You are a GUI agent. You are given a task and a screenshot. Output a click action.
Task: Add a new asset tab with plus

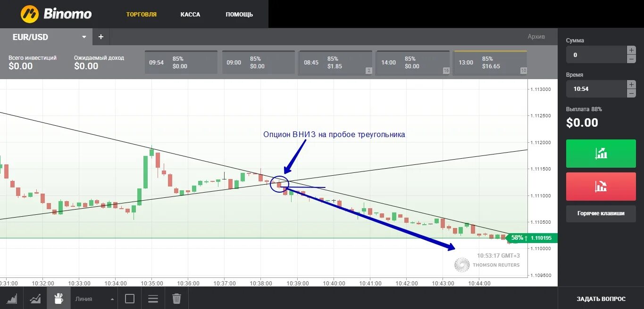click(x=100, y=37)
